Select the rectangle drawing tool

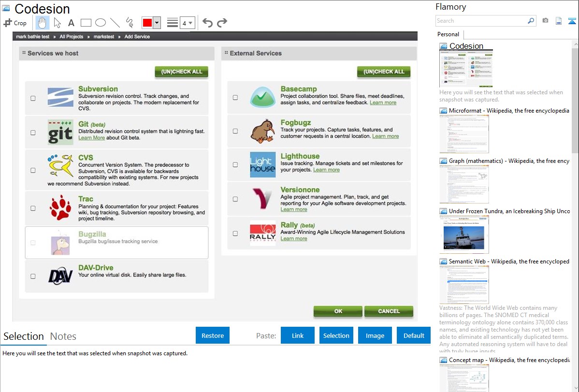[86, 23]
